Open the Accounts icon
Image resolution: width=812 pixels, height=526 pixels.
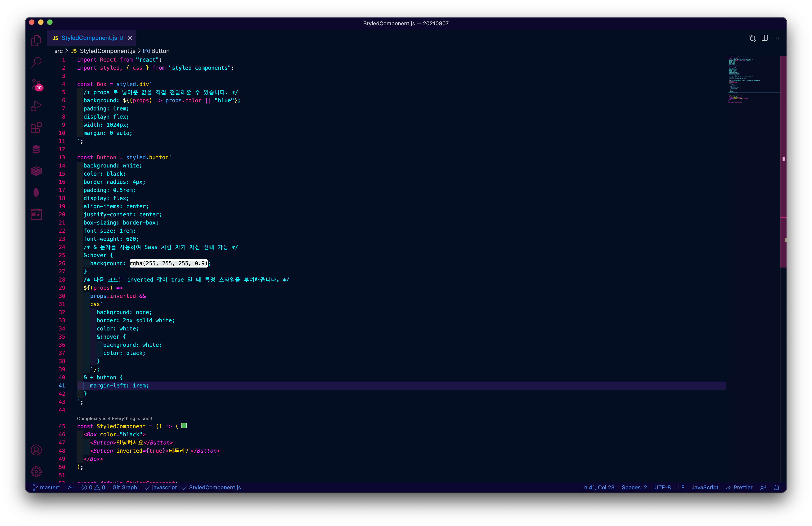[x=36, y=450]
